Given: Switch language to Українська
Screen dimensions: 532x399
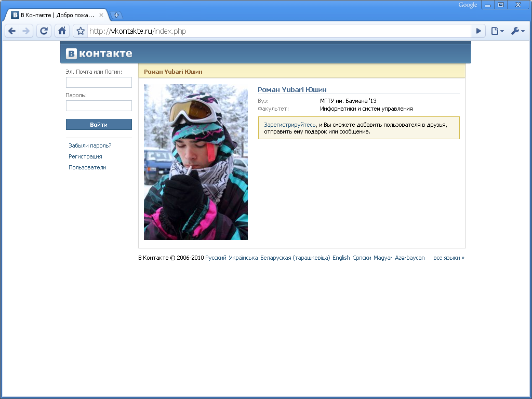Looking at the screenshot, I should click(243, 258).
